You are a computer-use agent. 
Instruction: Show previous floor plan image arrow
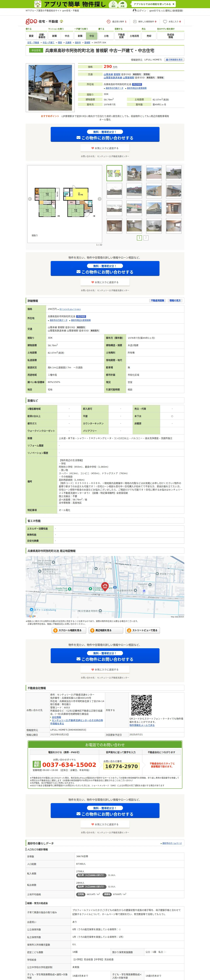coord(30,199)
